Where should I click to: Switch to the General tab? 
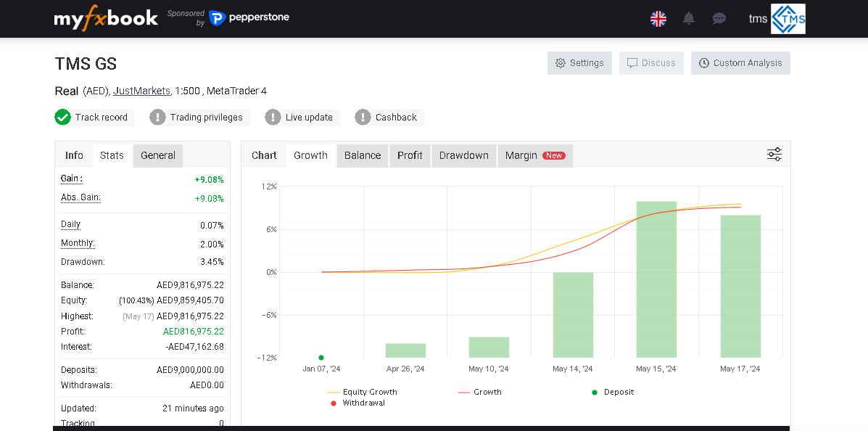158,155
